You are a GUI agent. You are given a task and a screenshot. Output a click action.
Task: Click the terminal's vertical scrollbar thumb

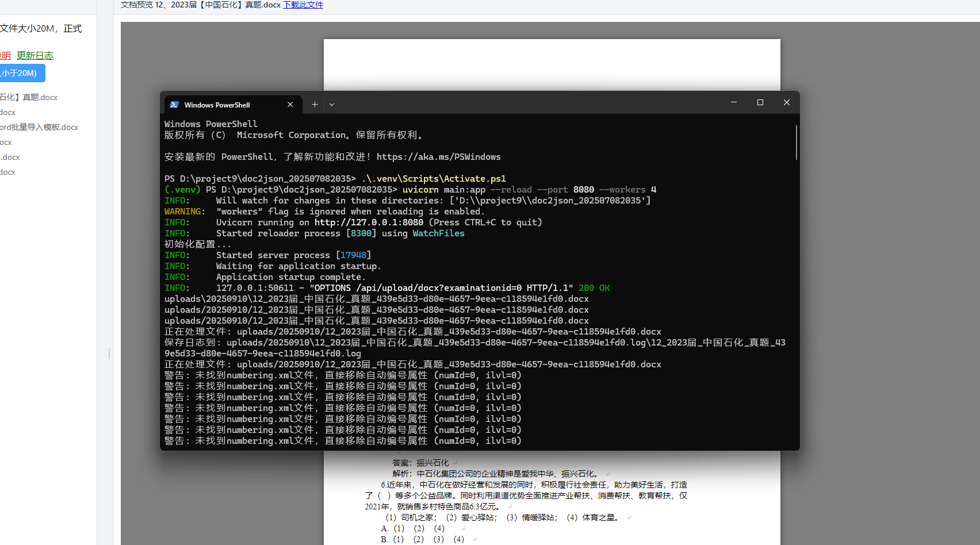pyautogui.click(x=797, y=143)
